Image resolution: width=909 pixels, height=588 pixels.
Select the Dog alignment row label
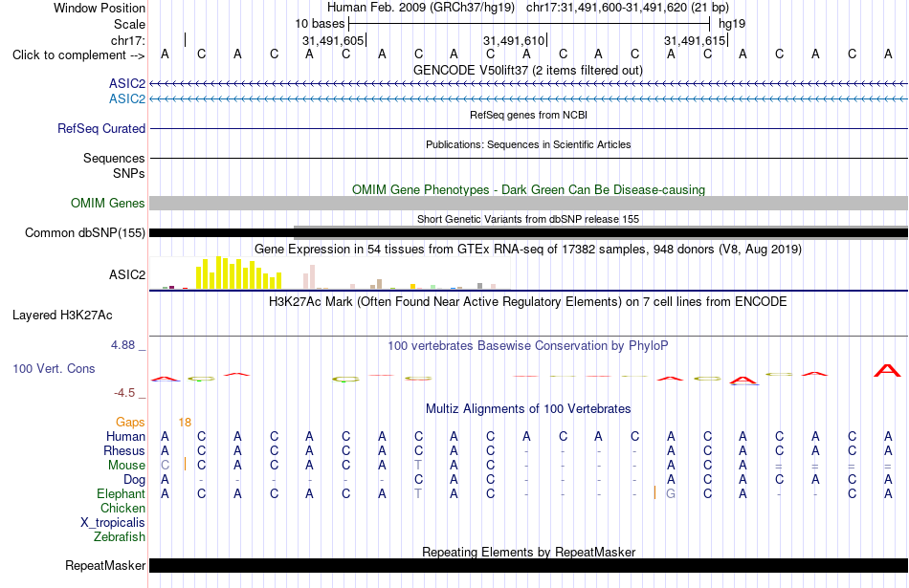point(134,480)
